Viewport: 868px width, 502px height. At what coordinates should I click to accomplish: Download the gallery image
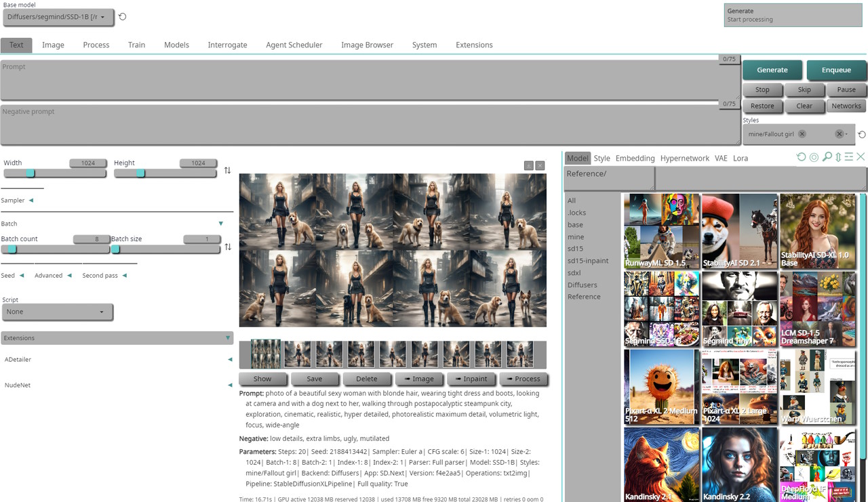[528, 165]
